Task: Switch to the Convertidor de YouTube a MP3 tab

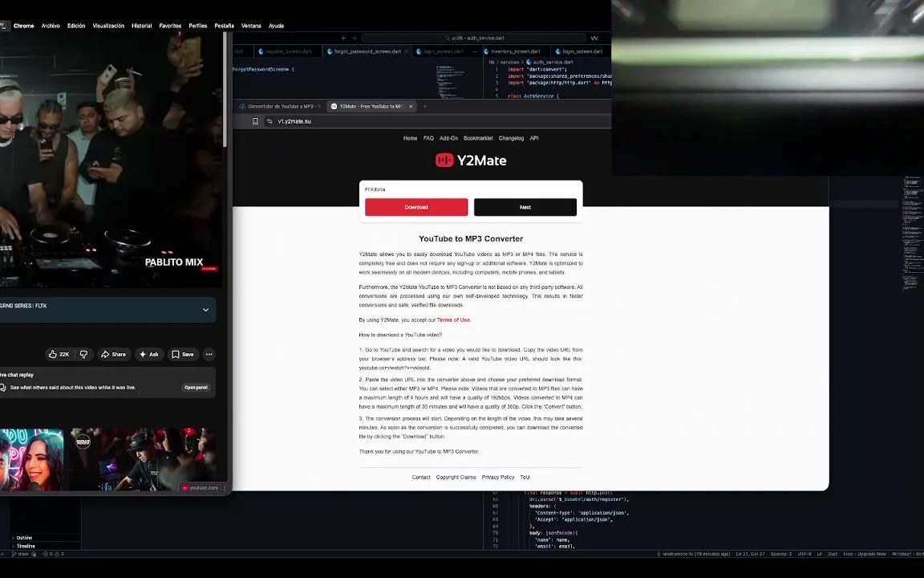Action: click(x=278, y=106)
